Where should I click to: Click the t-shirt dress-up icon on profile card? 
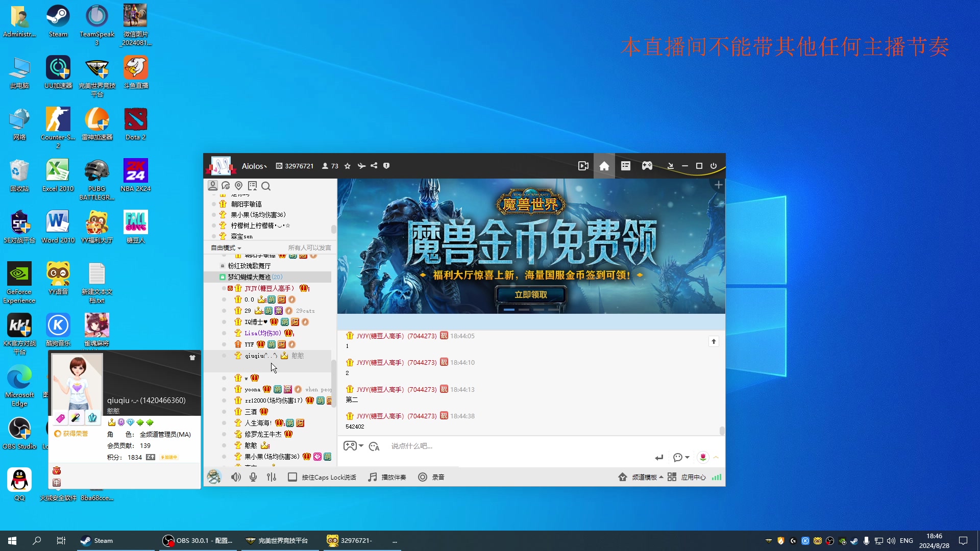[x=192, y=358]
